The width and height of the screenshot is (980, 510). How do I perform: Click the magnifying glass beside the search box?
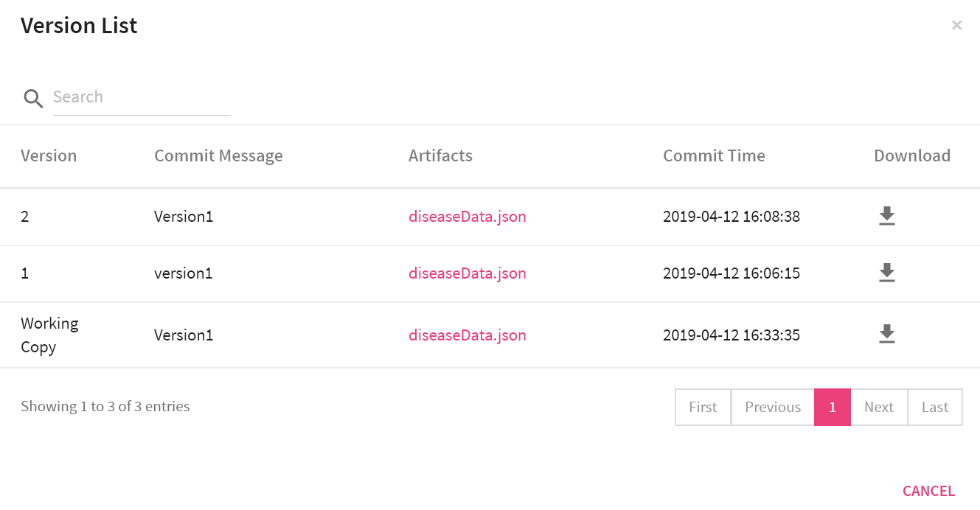pyautogui.click(x=33, y=98)
